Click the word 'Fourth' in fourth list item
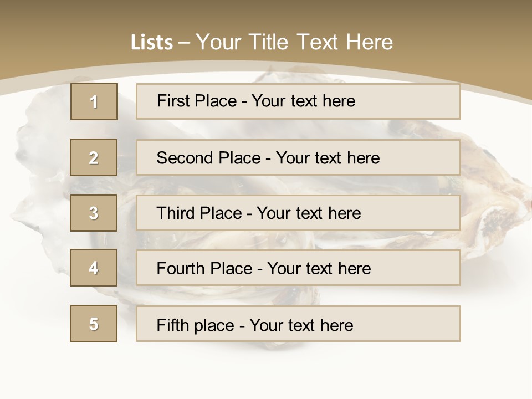The image size is (532, 399). click(180, 268)
